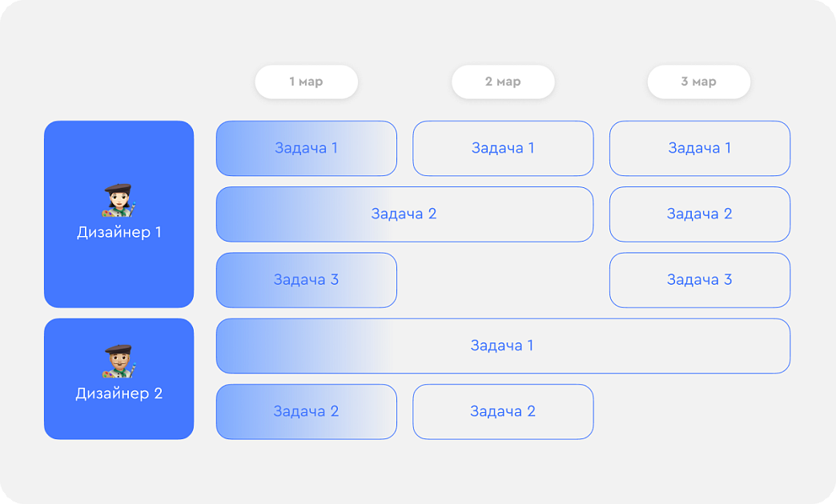
Task: Open the 2 мар date pill
Action: [504, 82]
